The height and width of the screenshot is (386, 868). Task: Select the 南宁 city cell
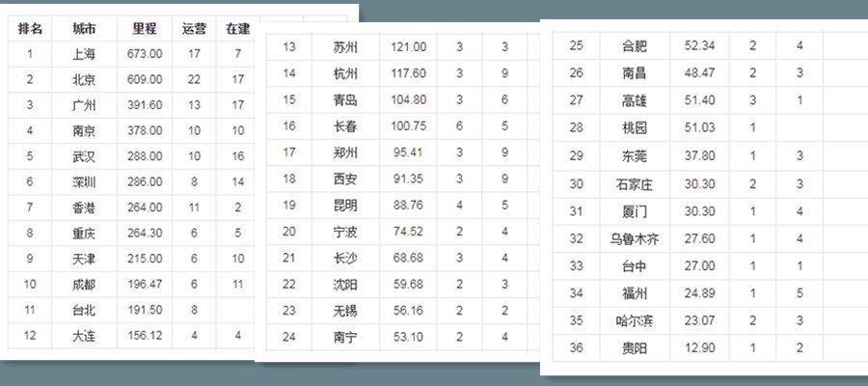pos(345,336)
